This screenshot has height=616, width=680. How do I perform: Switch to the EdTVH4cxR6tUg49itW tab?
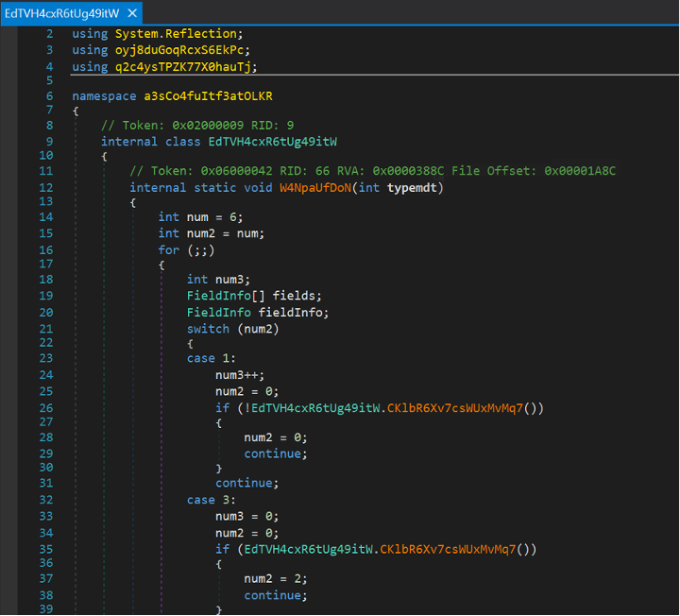[x=61, y=13]
